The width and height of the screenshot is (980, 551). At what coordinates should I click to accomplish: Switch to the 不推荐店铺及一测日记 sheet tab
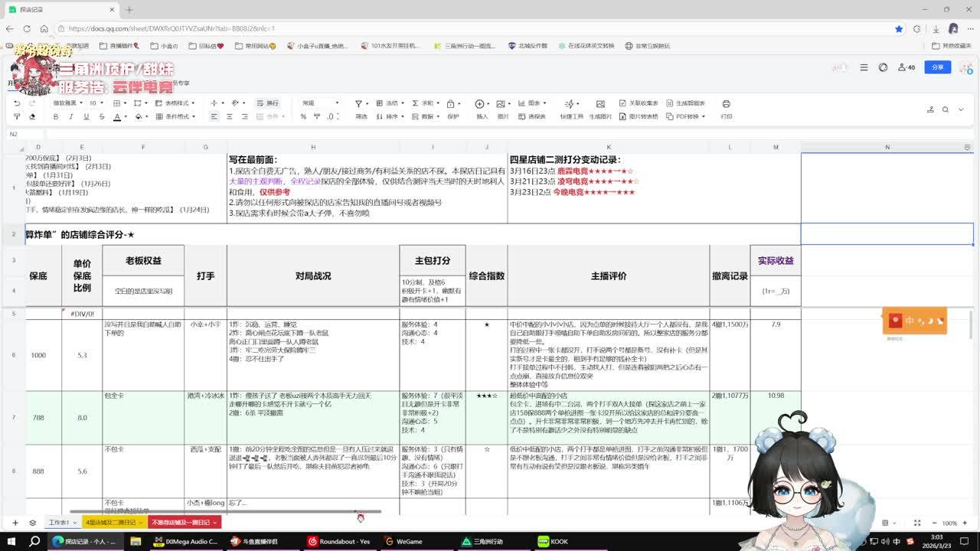tap(184, 523)
